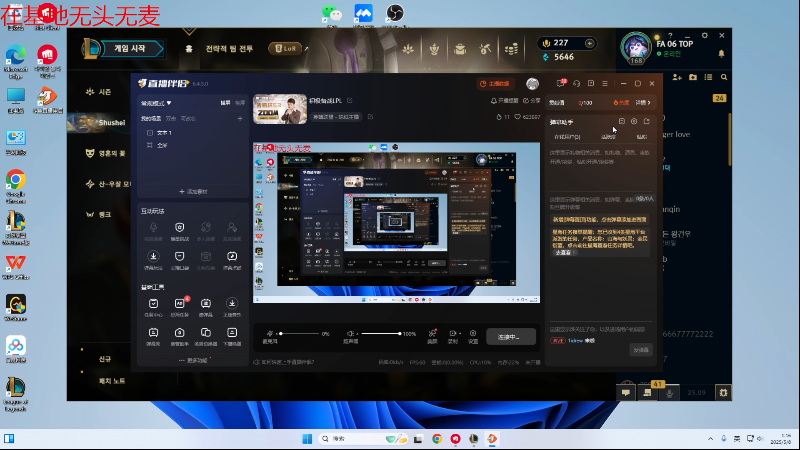Screen dimensions: 800x450
Task: Start a game with the 게임 시작 button
Action: click(131, 48)
